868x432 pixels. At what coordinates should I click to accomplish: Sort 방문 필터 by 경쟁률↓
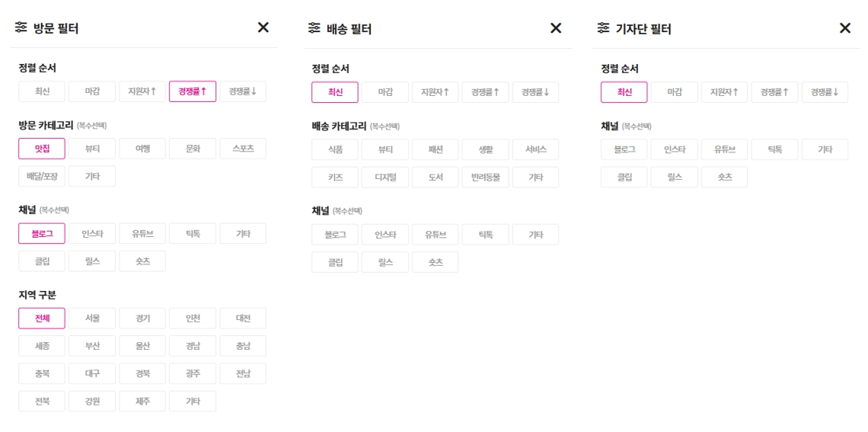(243, 91)
